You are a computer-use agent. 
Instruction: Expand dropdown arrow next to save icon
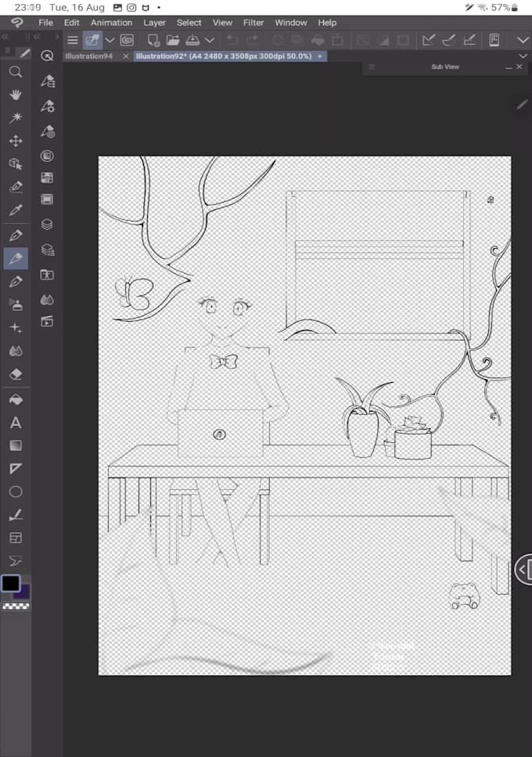[210, 40]
